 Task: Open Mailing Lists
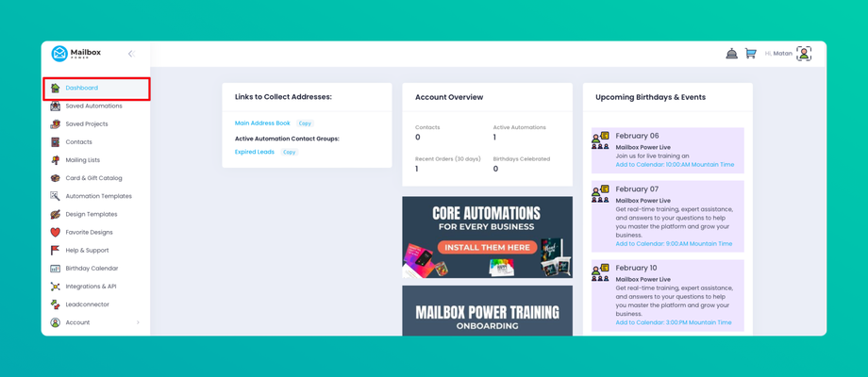click(x=82, y=160)
